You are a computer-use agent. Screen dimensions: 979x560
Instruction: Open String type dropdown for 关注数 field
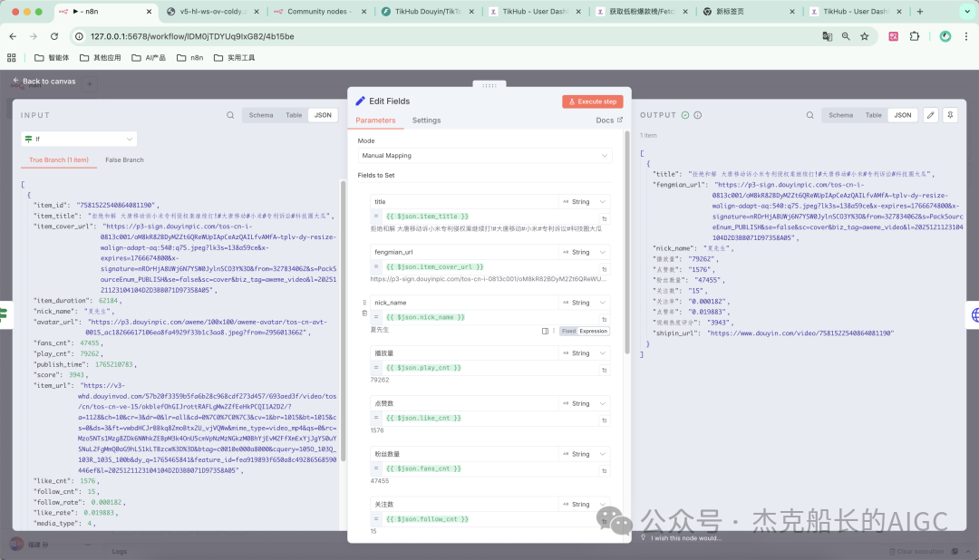coord(584,505)
